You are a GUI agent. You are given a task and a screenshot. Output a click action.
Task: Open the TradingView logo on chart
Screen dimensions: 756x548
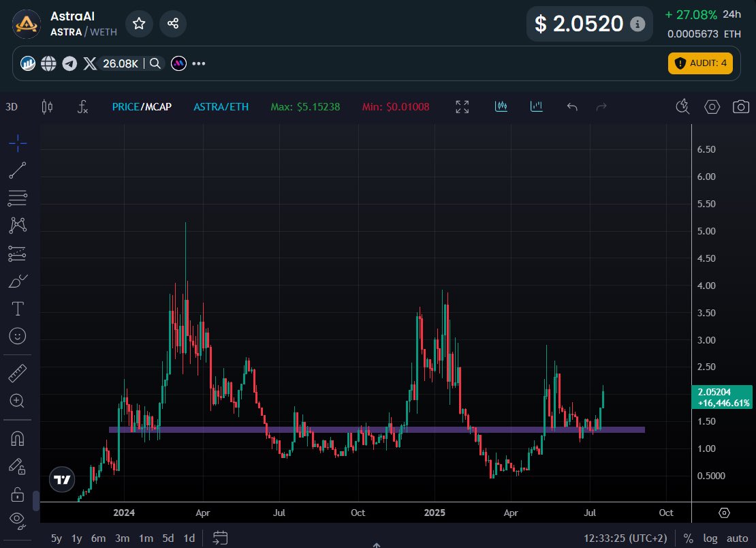tap(62, 480)
